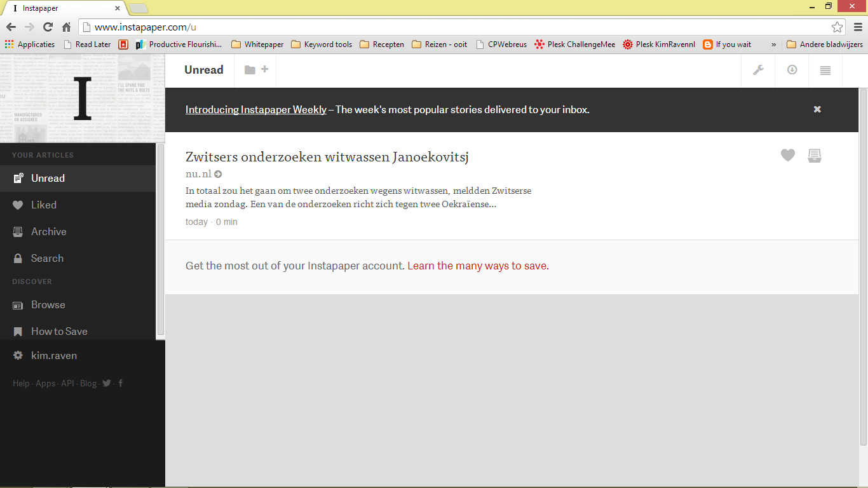
Task: Open Search in the sidebar
Action: click(x=78, y=259)
